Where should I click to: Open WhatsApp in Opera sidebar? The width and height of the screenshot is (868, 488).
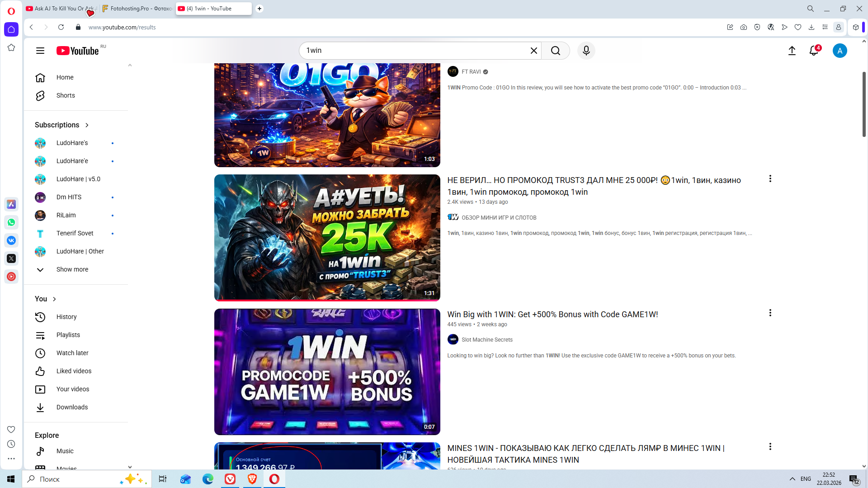tap(11, 222)
